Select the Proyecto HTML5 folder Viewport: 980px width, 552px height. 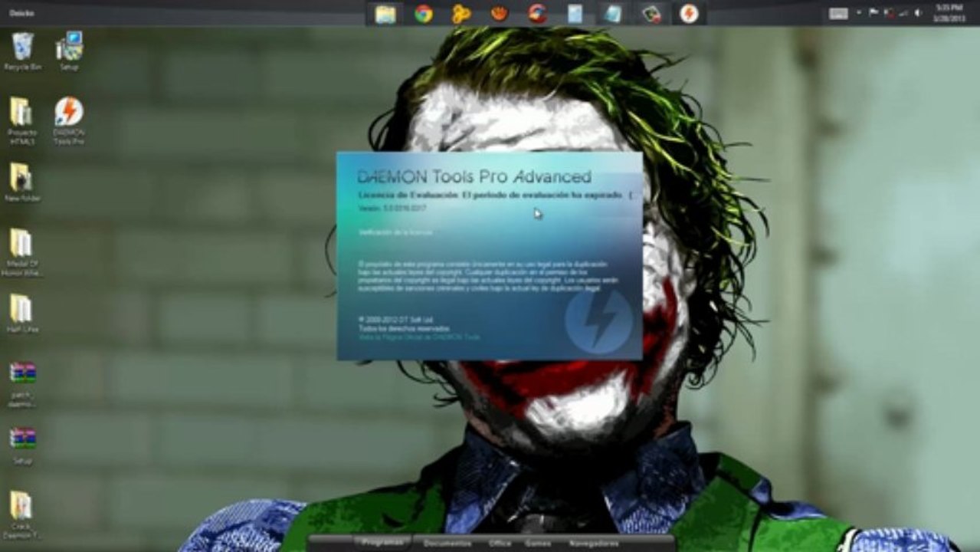[x=22, y=120]
